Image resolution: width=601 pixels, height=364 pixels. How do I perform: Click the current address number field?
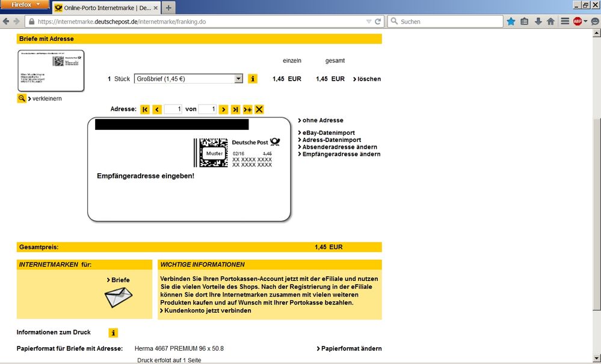coord(173,110)
